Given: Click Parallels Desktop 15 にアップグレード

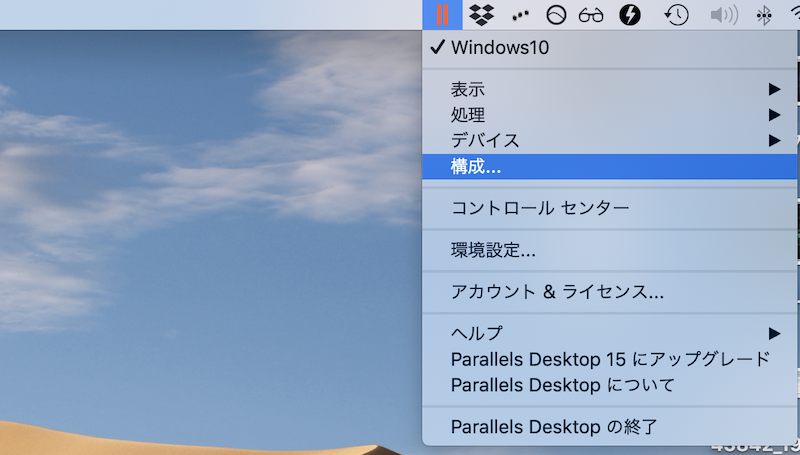Looking at the screenshot, I should 610,359.
